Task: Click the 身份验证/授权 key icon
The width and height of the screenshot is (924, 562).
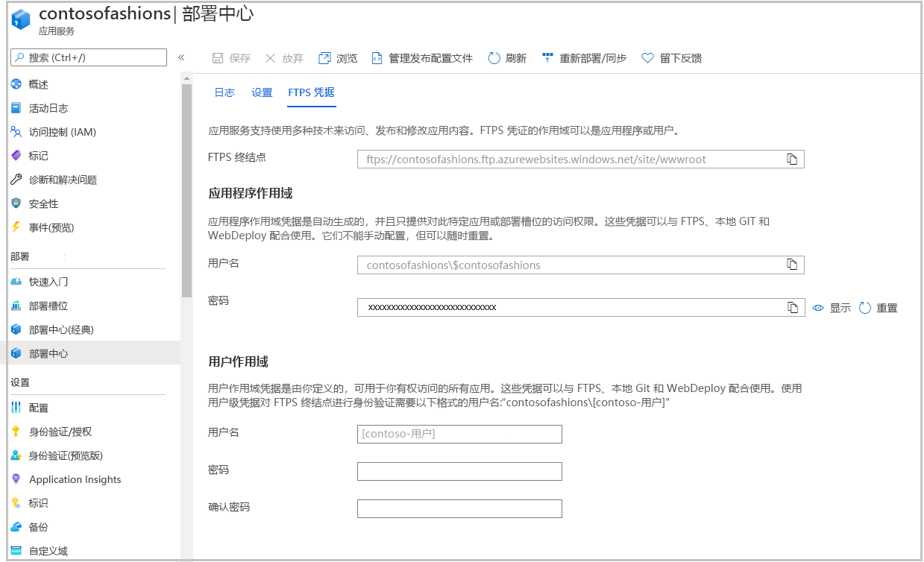Action: (x=16, y=432)
